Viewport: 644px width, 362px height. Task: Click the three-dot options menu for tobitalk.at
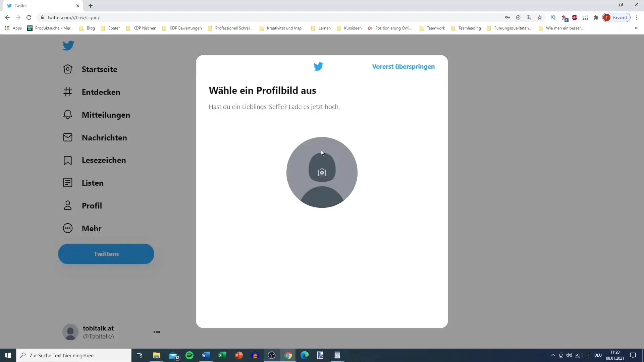(x=157, y=333)
